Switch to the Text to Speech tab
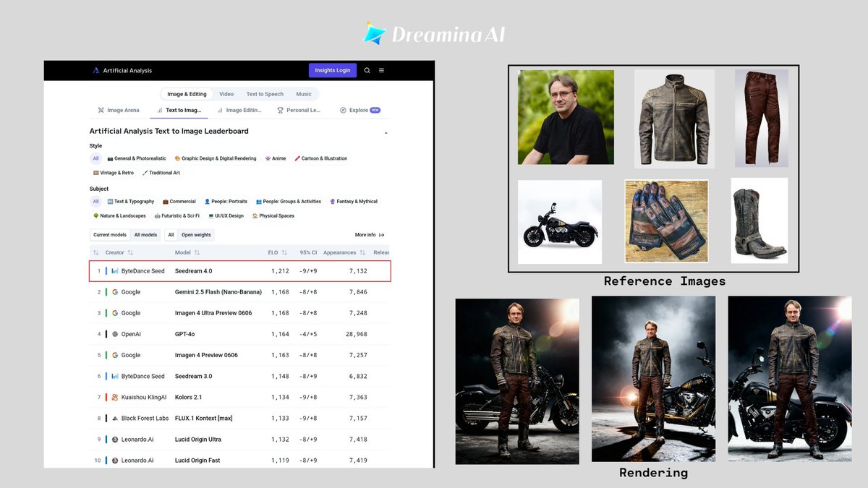This screenshot has height=488, width=868. coord(265,94)
